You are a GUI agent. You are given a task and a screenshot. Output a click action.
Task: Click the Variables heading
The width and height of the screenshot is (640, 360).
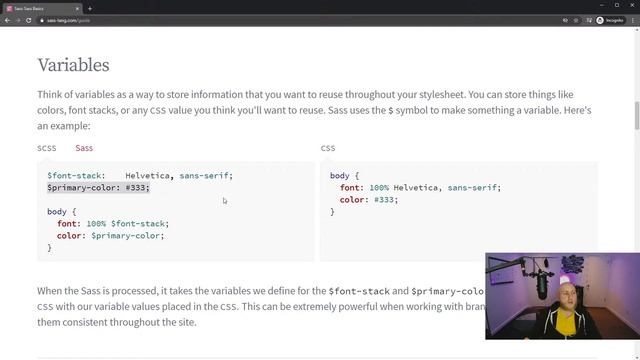click(x=73, y=65)
